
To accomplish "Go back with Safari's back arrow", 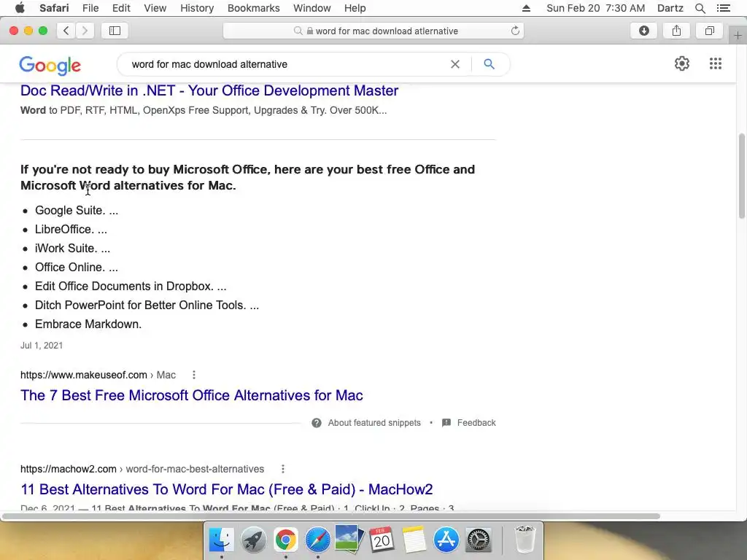I will coord(66,31).
